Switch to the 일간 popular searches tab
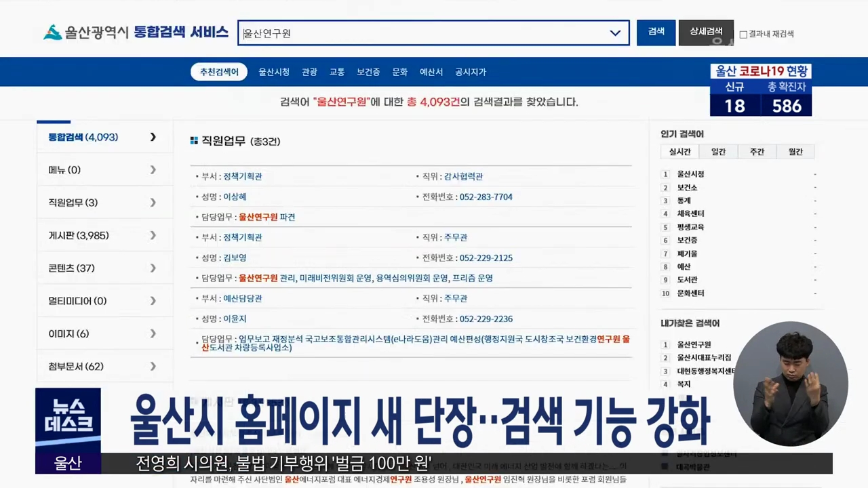 click(718, 152)
